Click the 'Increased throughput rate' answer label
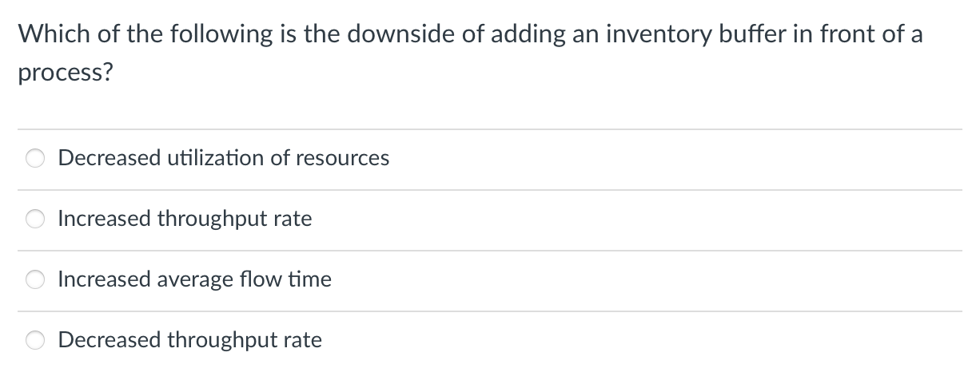Screen dimensions: 980x388 pyautogui.click(x=185, y=219)
